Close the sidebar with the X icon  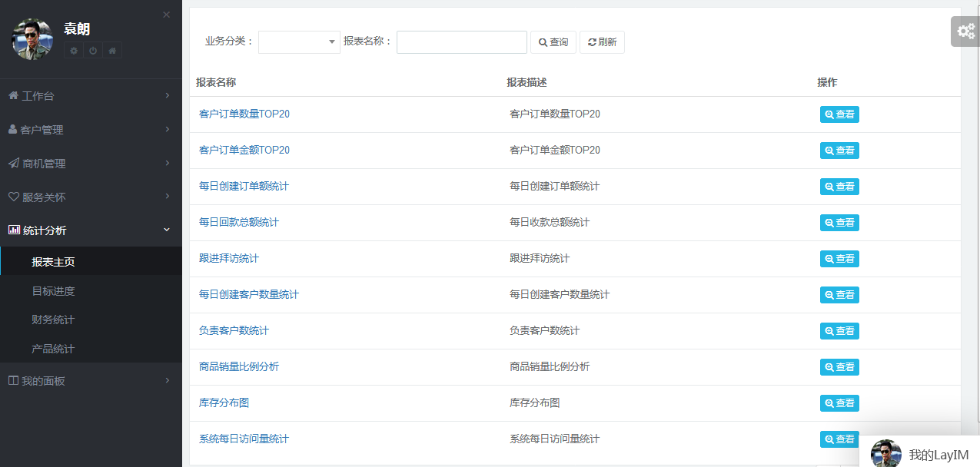click(167, 15)
